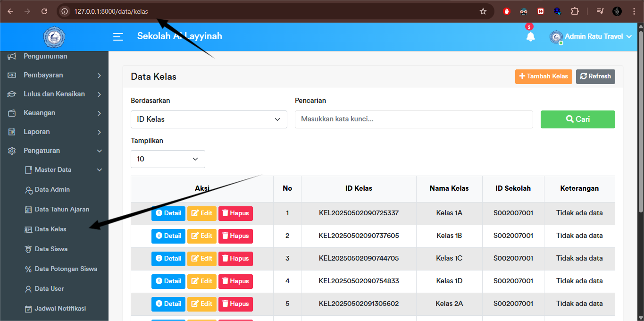Delete Kelas 1B with Hapus button

click(235, 236)
